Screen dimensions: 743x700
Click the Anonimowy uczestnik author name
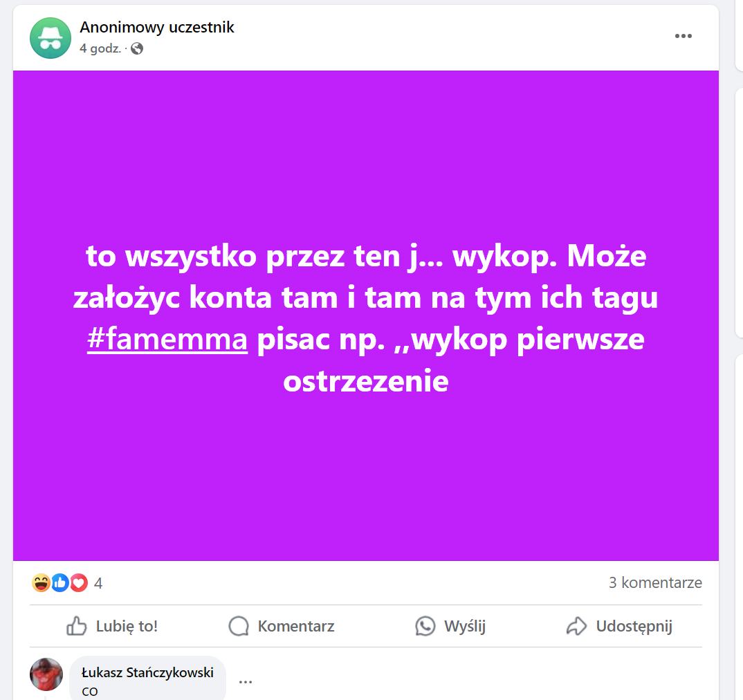157,28
